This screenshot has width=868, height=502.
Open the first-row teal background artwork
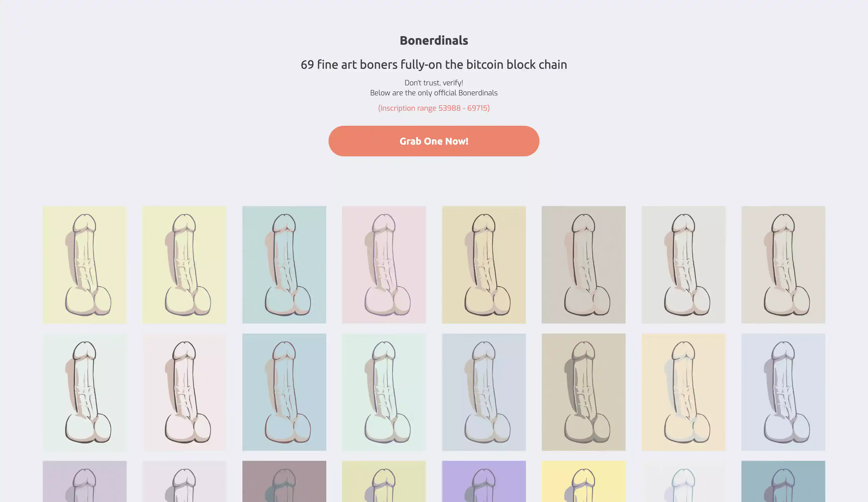click(284, 264)
